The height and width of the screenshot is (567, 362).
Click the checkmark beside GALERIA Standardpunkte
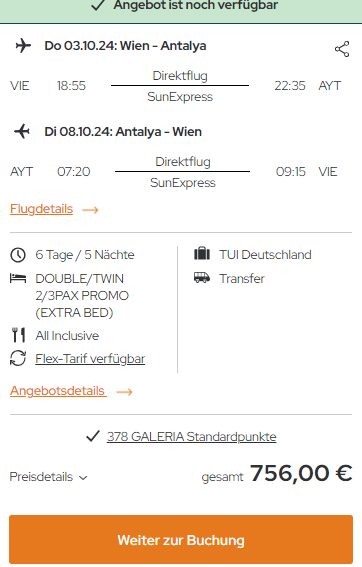click(93, 436)
